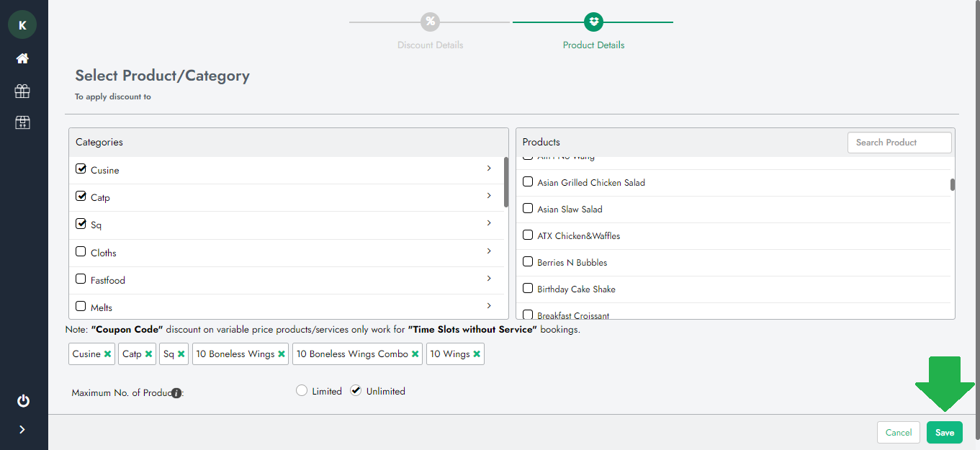Open the home icon in sidebar
Image resolution: width=980 pixels, height=450 pixels.
(22, 58)
